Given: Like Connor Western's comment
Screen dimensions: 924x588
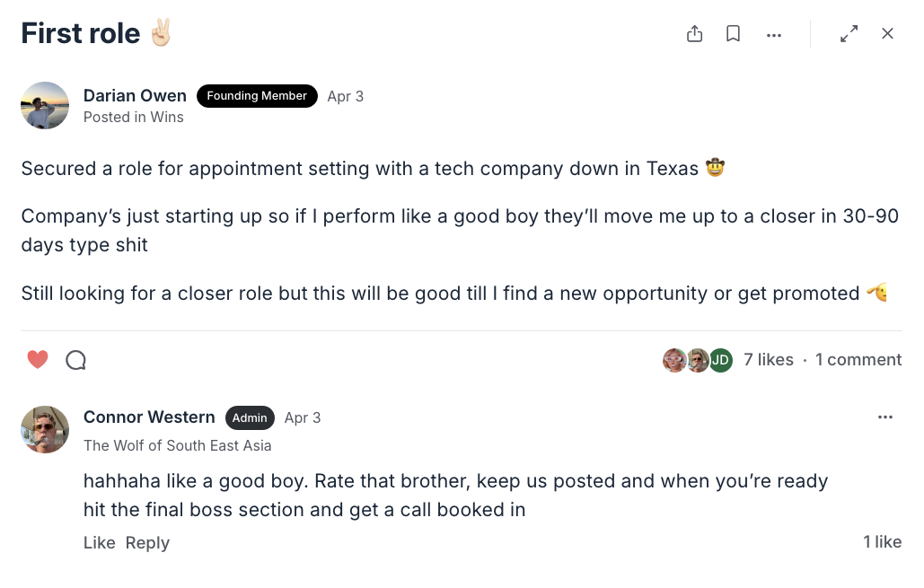Looking at the screenshot, I should (99, 542).
